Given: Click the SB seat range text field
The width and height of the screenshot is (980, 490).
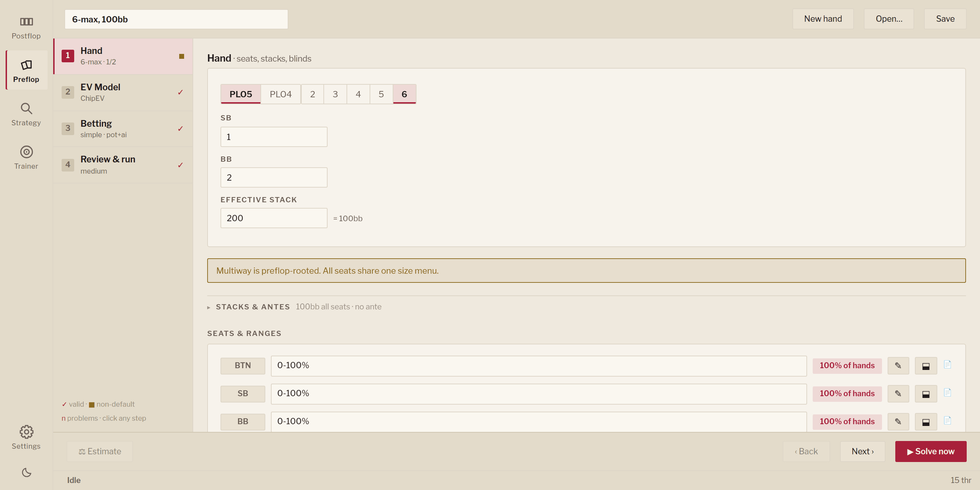Looking at the screenshot, I should [539, 394].
